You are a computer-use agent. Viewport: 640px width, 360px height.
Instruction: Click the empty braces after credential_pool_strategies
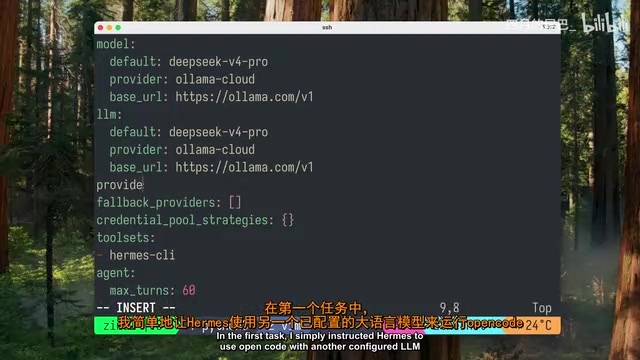[x=288, y=220]
